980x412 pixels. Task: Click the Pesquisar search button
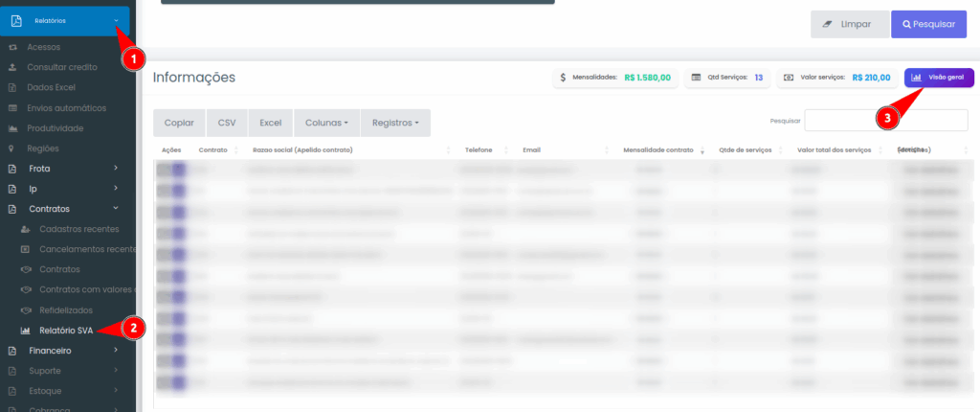928,24
